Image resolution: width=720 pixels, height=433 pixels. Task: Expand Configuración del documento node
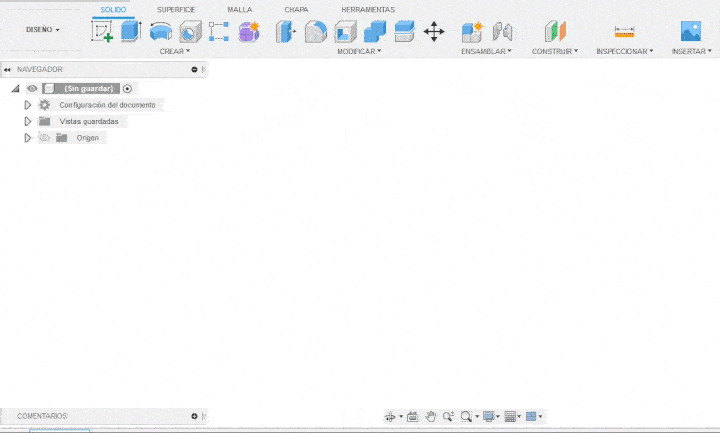tap(28, 105)
